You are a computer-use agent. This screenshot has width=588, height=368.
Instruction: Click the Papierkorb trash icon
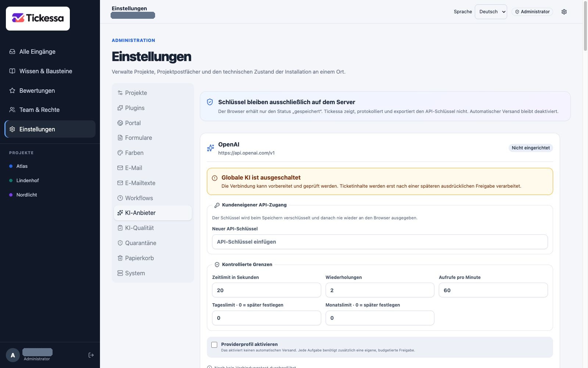click(x=120, y=258)
